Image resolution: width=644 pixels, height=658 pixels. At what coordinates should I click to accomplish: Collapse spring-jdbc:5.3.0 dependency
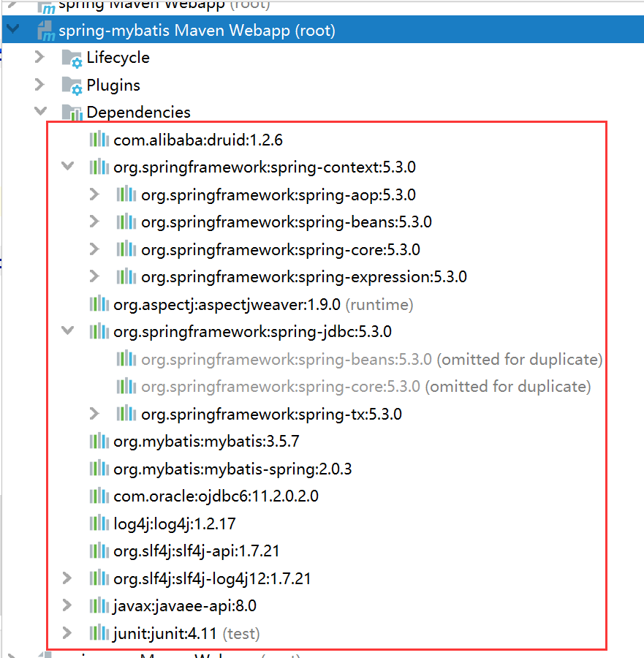pyautogui.click(x=67, y=330)
